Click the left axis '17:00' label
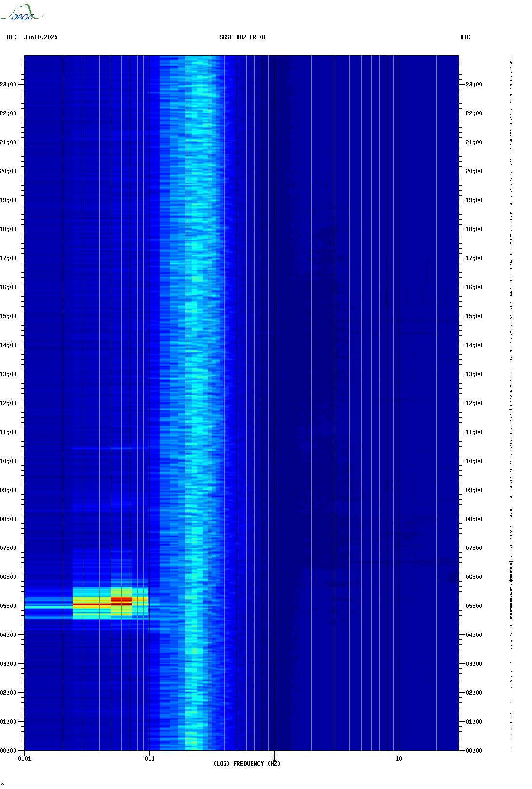 8,258
